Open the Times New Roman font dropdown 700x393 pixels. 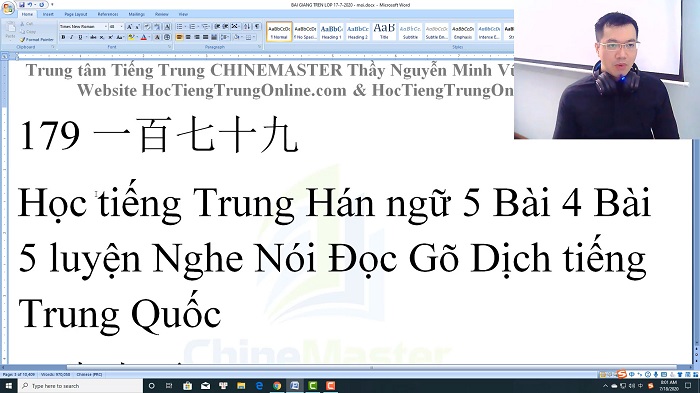(106, 27)
